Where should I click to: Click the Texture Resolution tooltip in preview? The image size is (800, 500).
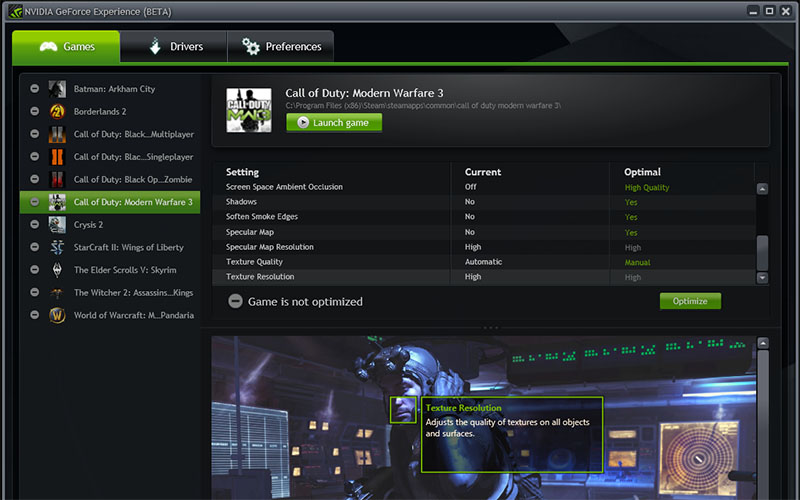point(512,435)
